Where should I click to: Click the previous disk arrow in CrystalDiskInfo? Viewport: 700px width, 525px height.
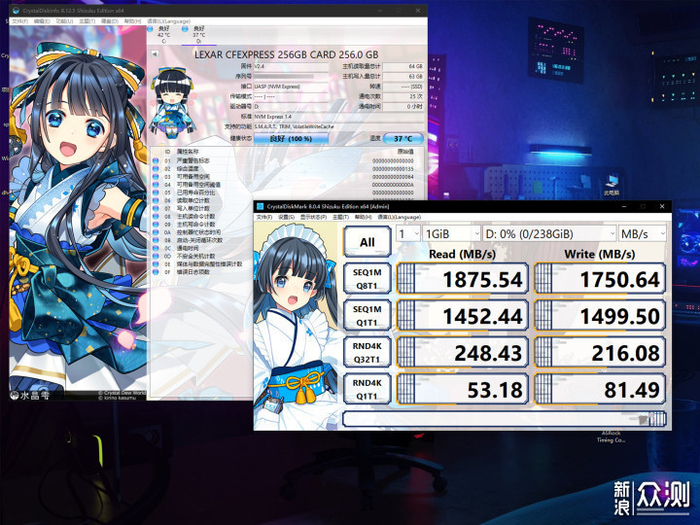155,54
